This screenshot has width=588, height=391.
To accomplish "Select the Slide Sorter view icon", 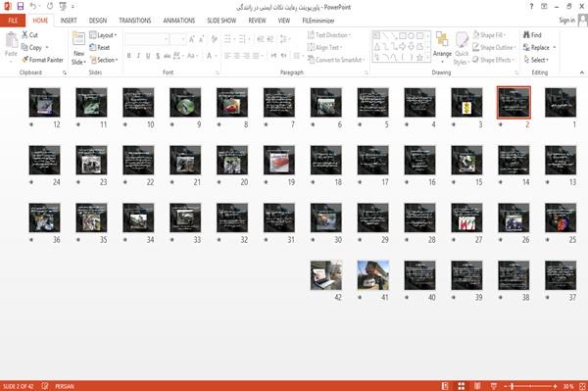I will tap(462, 386).
